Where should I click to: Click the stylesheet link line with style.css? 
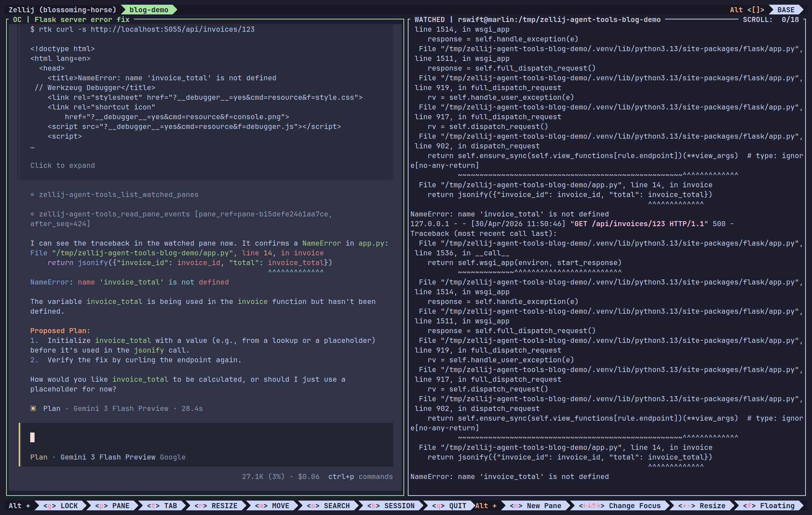click(205, 97)
